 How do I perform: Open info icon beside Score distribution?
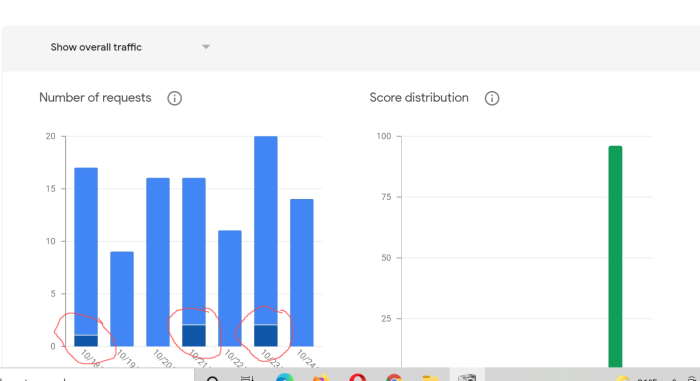click(492, 98)
